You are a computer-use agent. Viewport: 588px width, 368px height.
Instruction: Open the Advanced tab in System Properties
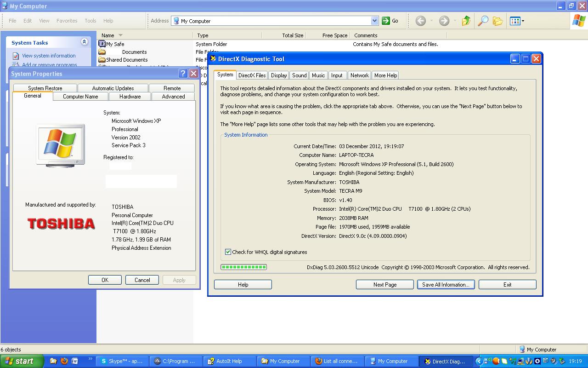[x=173, y=97]
